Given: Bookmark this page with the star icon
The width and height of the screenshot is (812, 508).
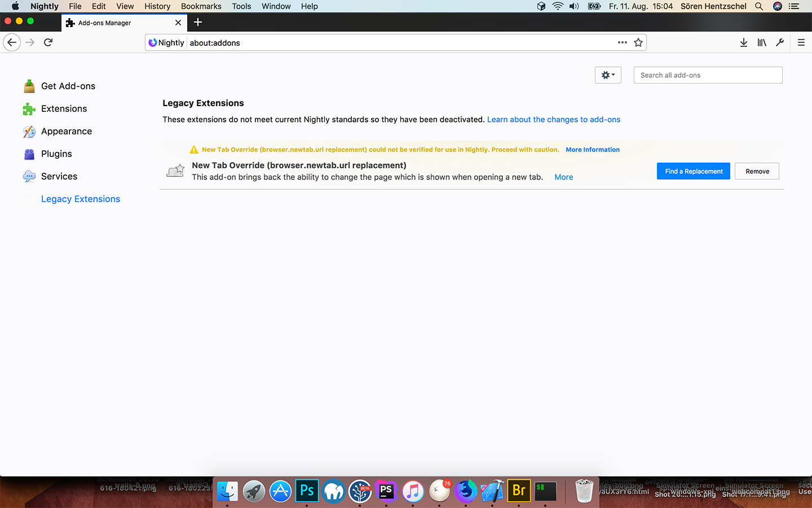Looking at the screenshot, I should 638,42.
